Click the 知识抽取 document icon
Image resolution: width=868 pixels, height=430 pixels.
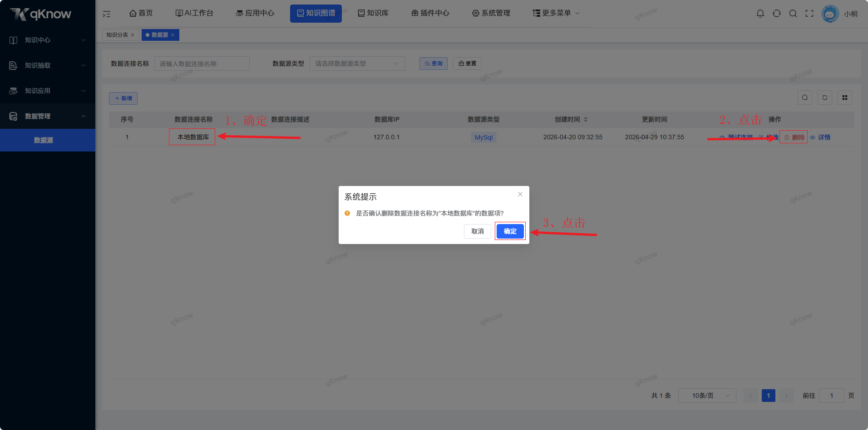point(13,65)
